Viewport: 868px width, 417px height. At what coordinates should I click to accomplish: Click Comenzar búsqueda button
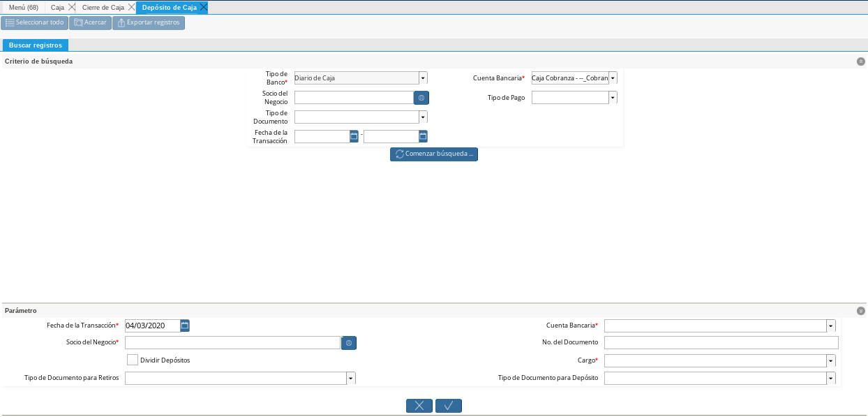coord(434,154)
